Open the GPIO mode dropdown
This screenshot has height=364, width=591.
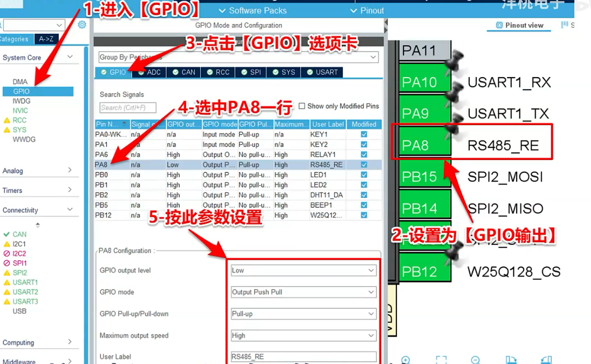(x=303, y=292)
